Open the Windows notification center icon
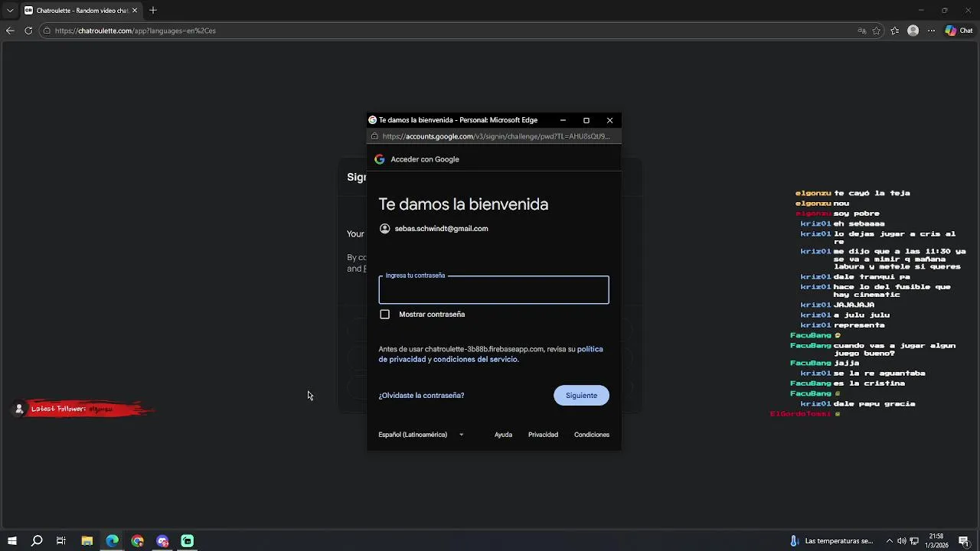980x551 pixels. pyautogui.click(x=963, y=541)
